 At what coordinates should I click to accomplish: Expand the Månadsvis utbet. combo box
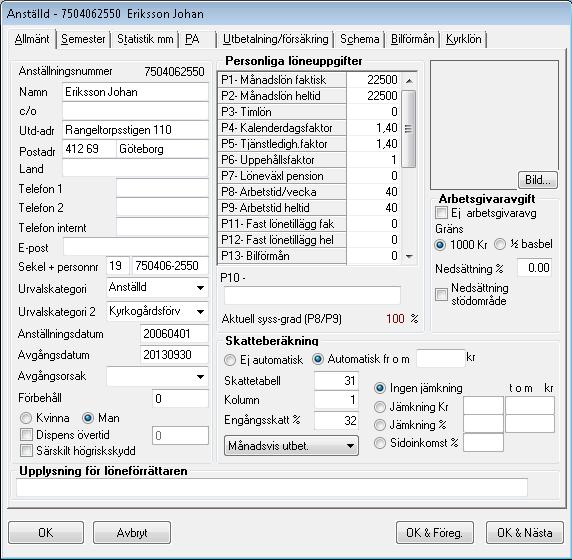(291, 446)
